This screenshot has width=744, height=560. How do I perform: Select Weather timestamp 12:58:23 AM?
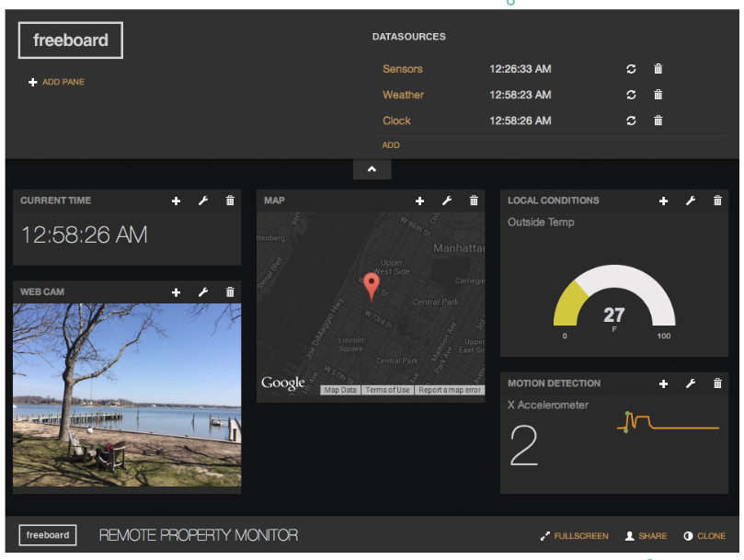[520, 95]
